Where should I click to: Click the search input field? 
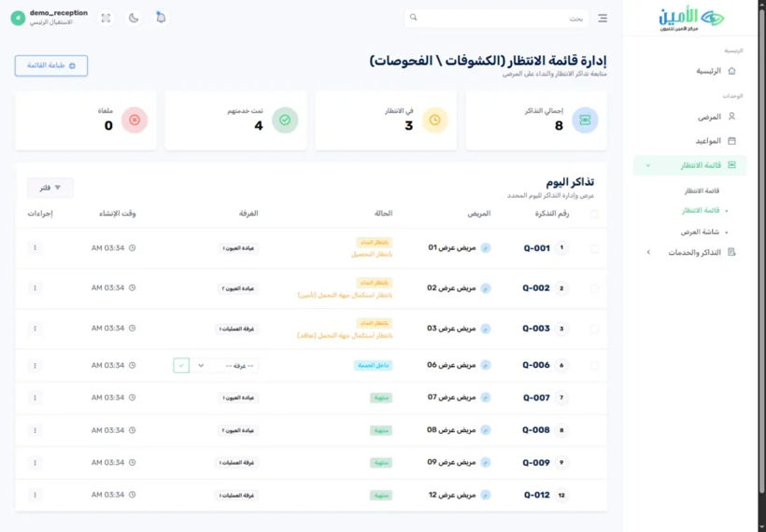click(496, 18)
